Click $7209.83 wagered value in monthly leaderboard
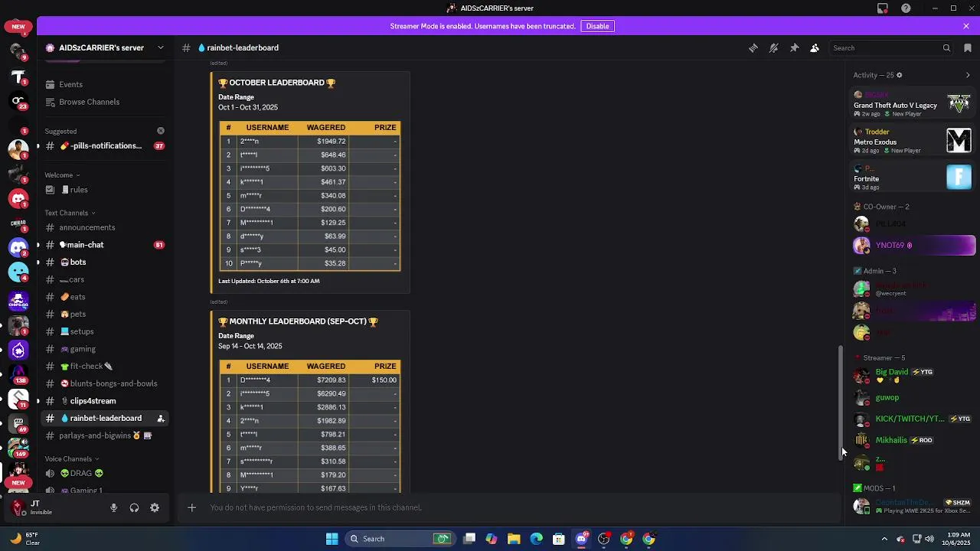The height and width of the screenshot is (551, 980). click(x=332, y=380)
